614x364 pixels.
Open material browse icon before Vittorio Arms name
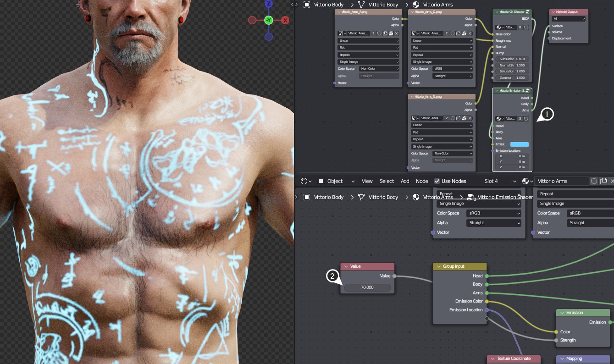528,181
